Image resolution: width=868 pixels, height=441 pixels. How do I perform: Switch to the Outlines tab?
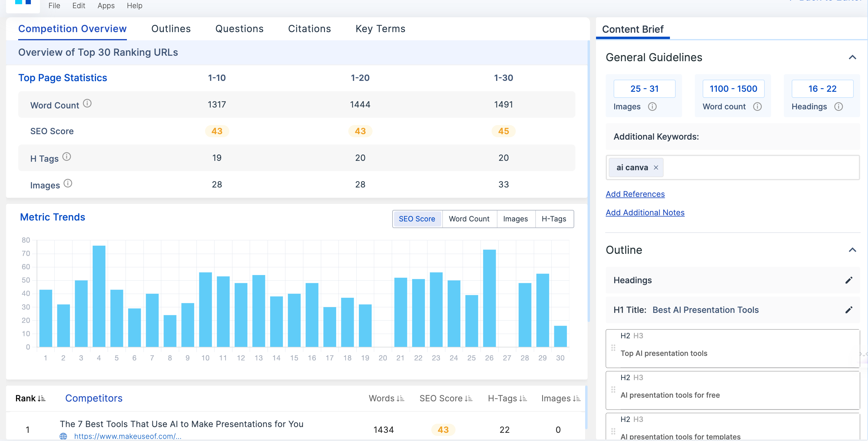pos(171,28)
